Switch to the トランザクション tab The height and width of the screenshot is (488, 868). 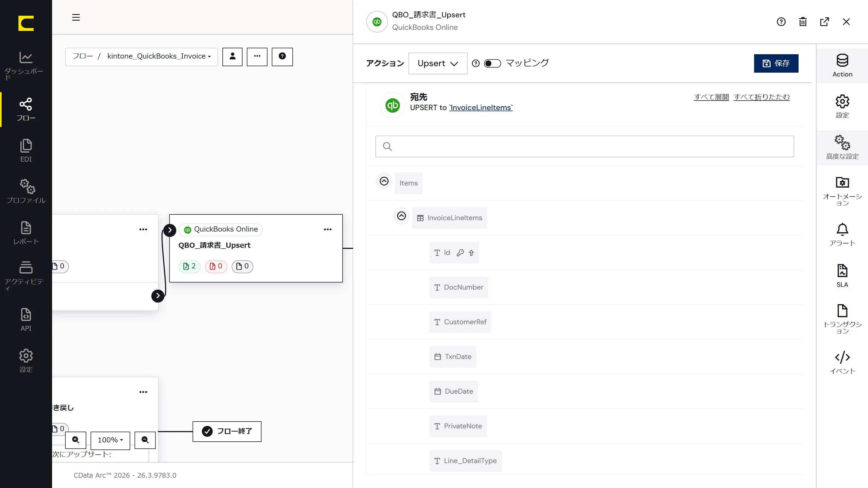coord(842,319)
